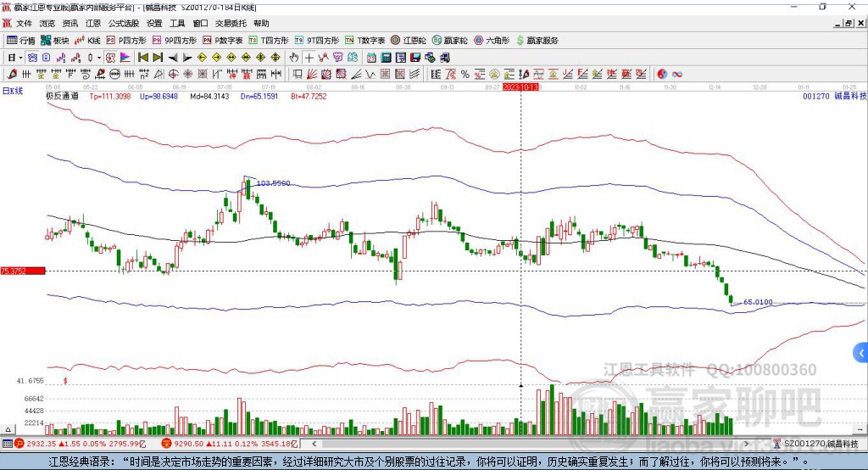Screen dimensions: 868x470
Task: Click the scrollbar left arrow
Action: point(314,444)
